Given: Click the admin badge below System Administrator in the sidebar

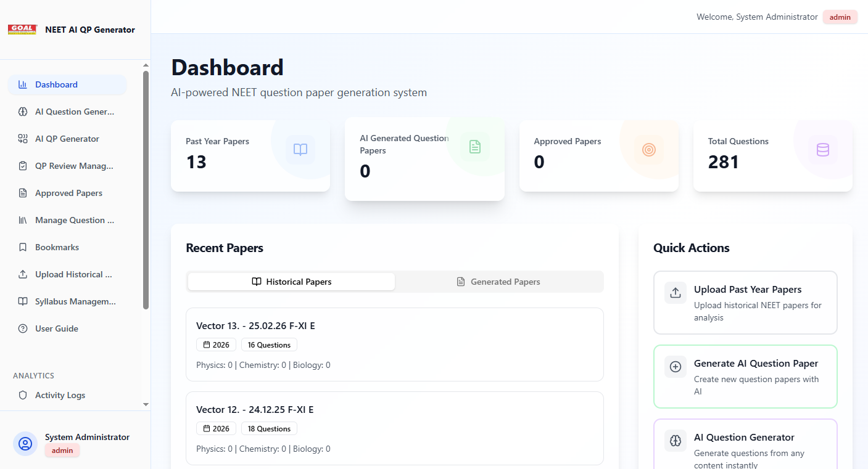Looking at the screenshot, I should coord(62,451).
